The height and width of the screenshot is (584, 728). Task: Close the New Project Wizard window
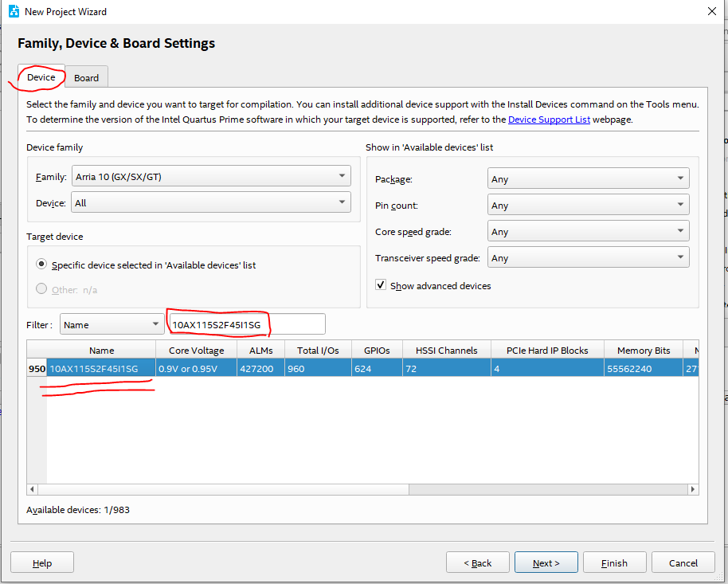[711, 11]
